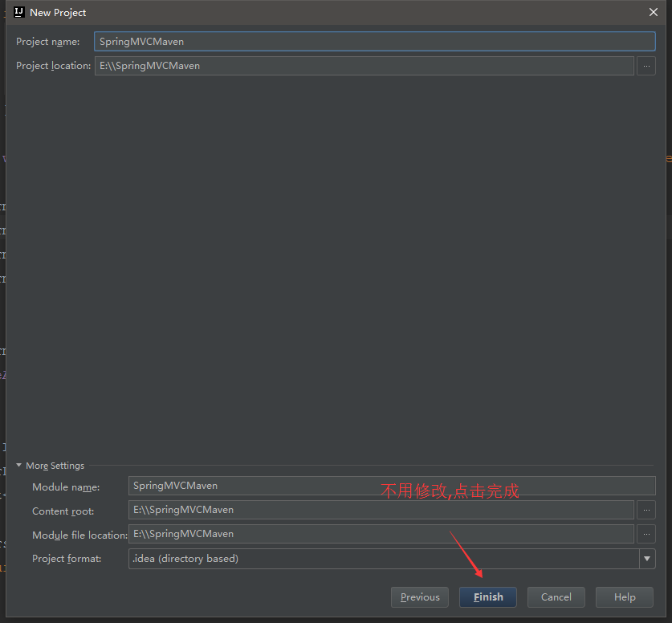Click the 'Module file location:' label

point(79,535)
